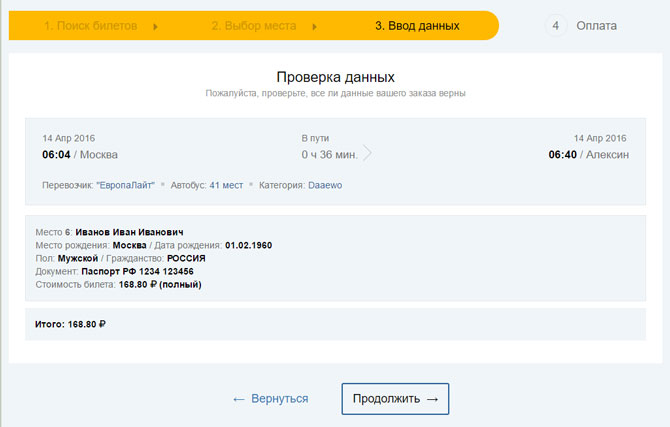Select the active '3. Ввод данных' step
This screenshot has height=427, width=670.
tap(417, 26)
